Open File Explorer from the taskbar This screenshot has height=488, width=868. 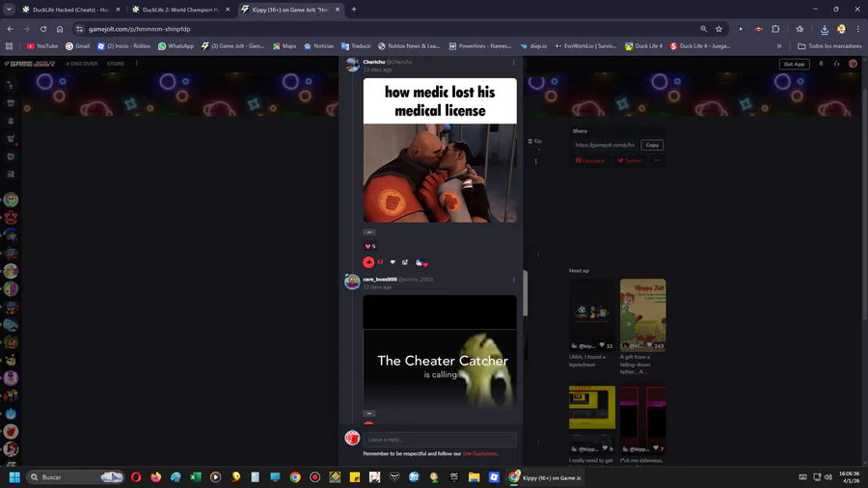coord(474,477)
